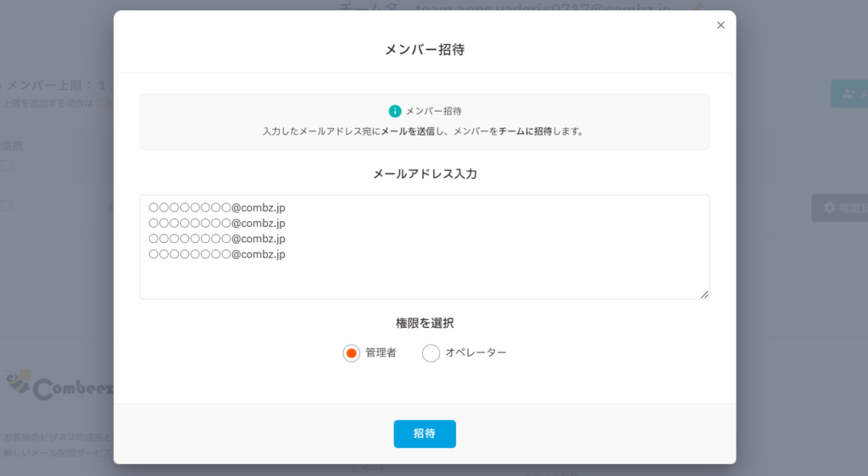
Task: Select the オペレーター radio button
Action: (431, 352)
